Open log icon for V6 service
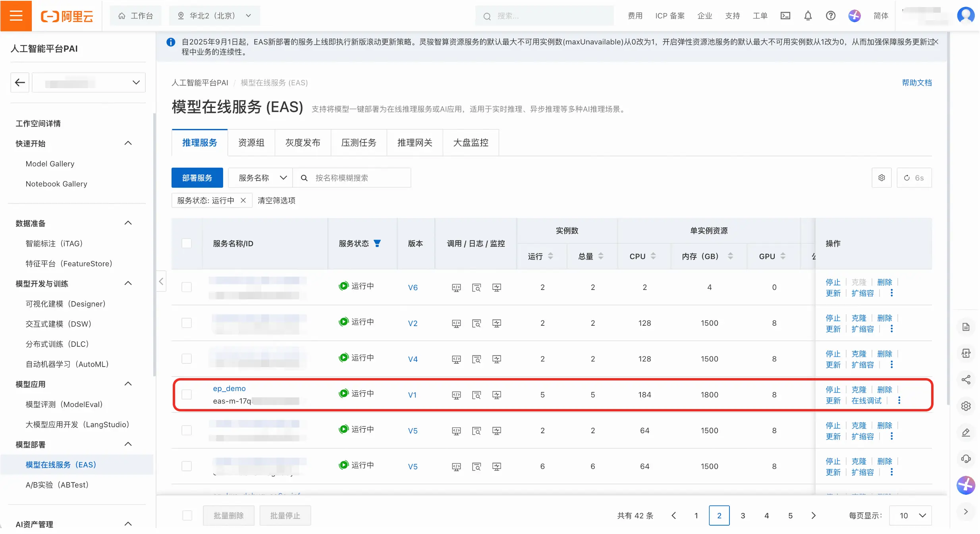This screenshot has height=534, width=980. pyautogui.click(x=476, y=287)
